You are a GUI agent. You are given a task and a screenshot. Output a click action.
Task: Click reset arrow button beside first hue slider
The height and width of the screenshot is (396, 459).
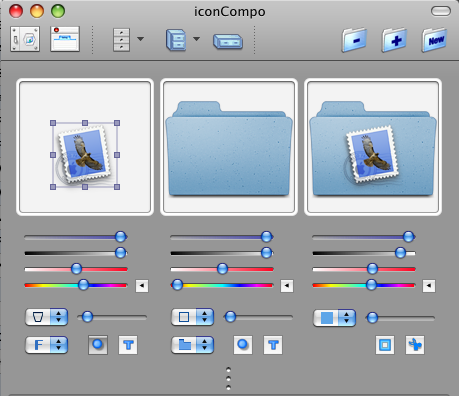pyautogui.click(x=142, y=286)
